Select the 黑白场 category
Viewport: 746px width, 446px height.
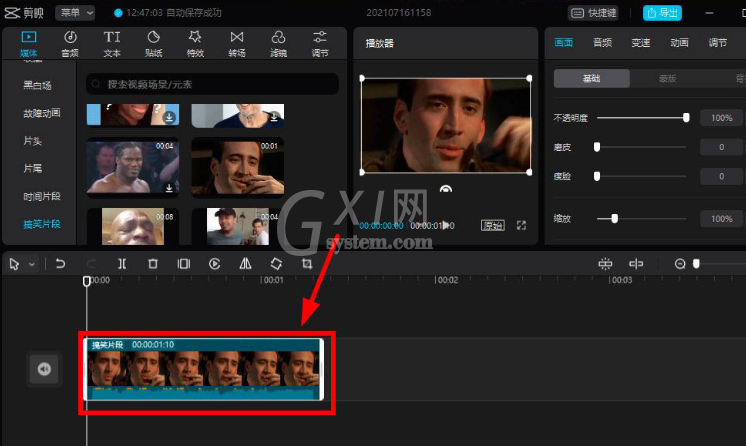click(x=37, y=86)
